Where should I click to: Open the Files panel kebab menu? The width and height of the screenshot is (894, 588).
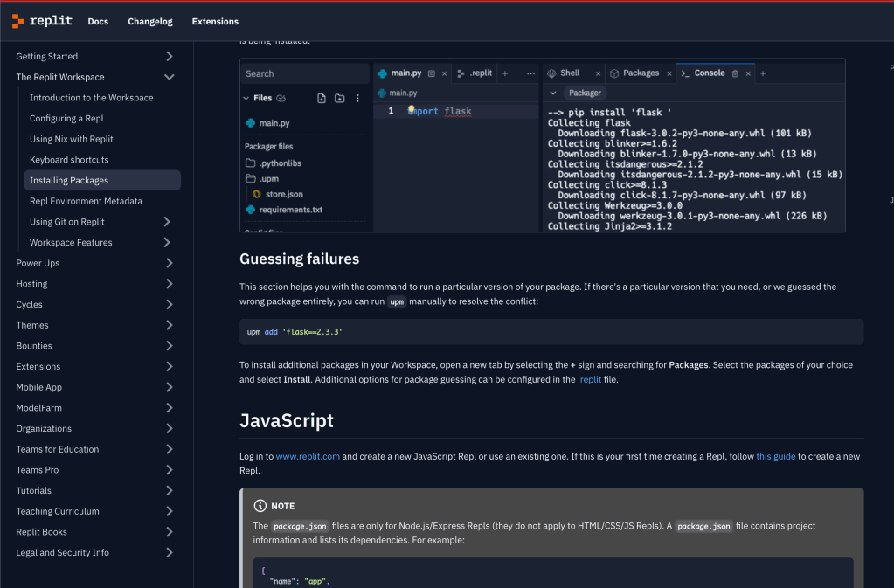tap(357, 98)
